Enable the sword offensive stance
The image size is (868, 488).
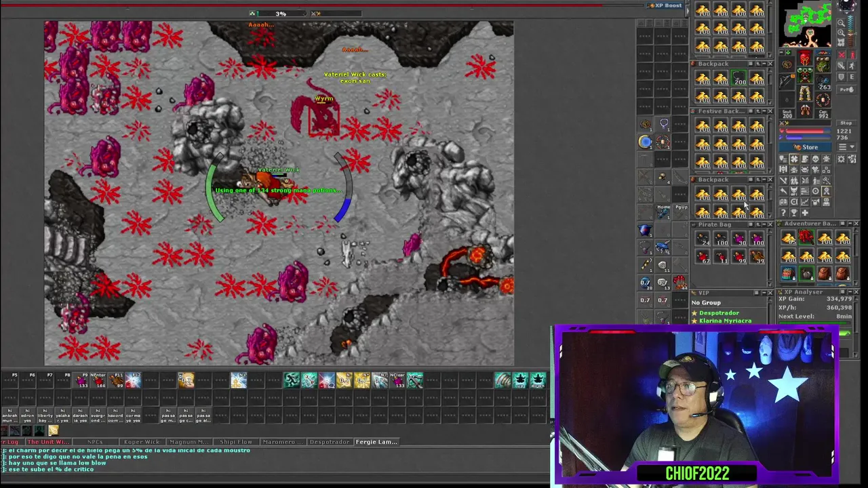842,66
